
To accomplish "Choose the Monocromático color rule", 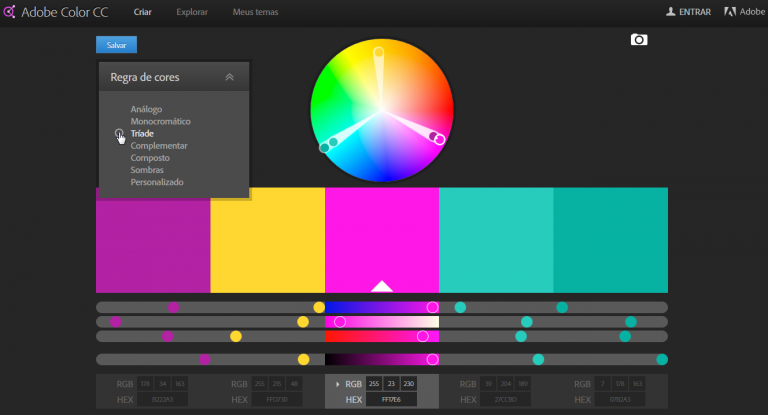I will pos(160,121).
